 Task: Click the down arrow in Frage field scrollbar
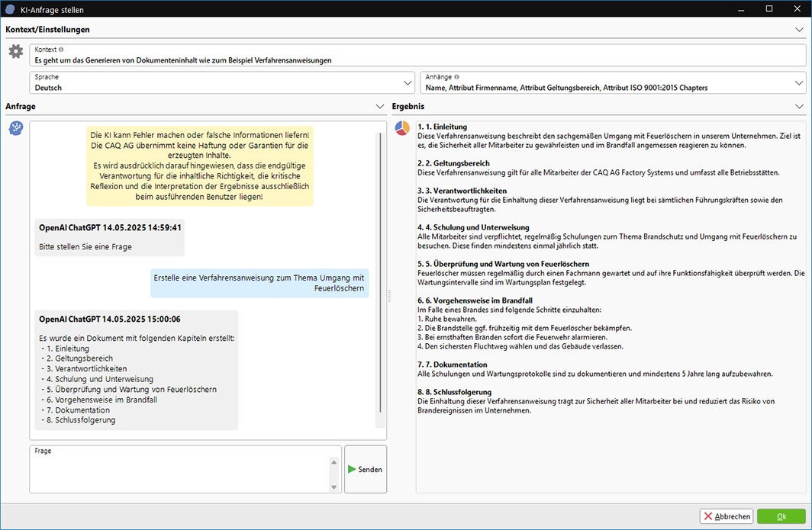click(334, 487)
